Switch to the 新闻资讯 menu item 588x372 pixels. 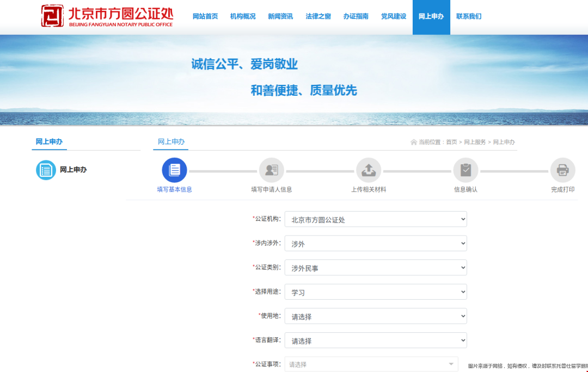[x=280, y=16]
